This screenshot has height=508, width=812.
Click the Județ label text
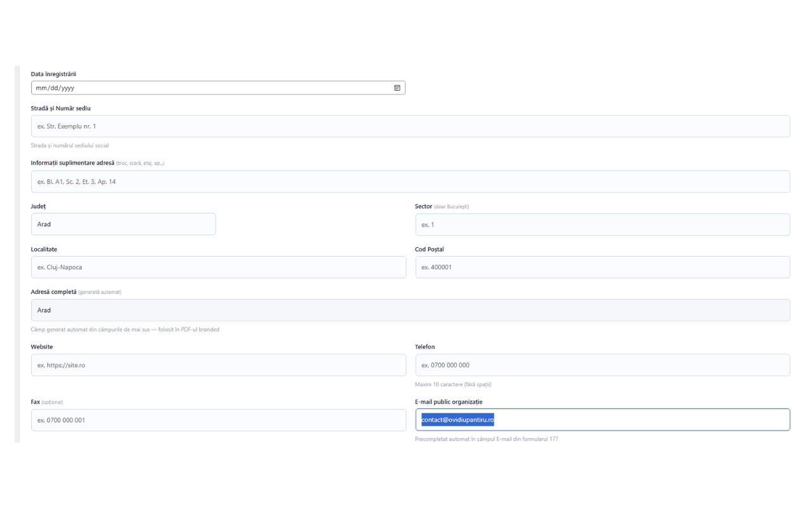tap(38, 206)
